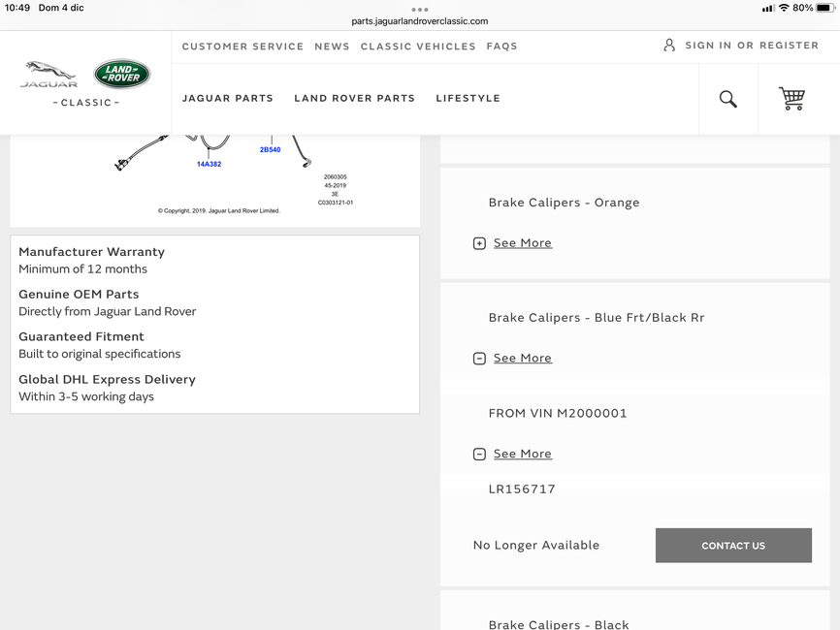Screen dimensions: 840x630
Task: Collapse FROM VIN M2000001 minus icon
Action: [479, 455]
